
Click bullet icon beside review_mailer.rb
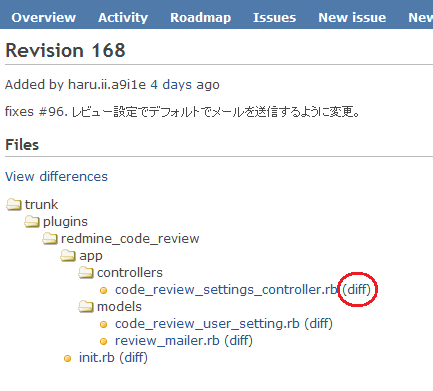[x=104, y=341]
